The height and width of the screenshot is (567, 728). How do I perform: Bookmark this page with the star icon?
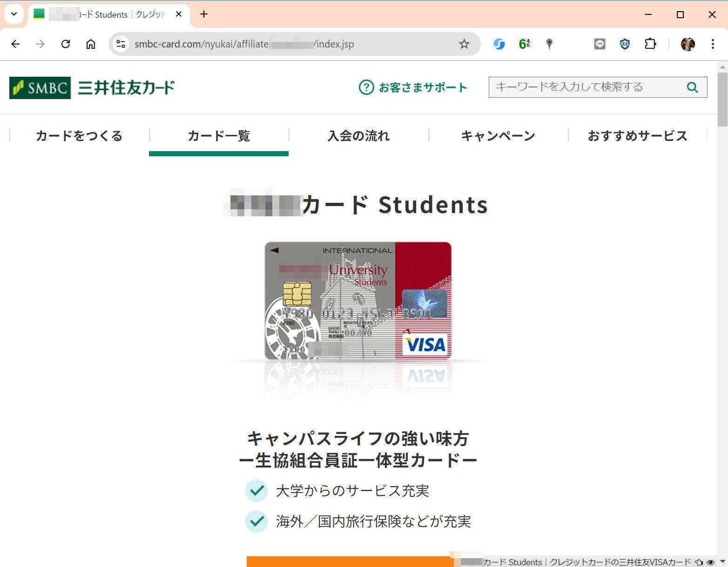(x=464, y=44)
